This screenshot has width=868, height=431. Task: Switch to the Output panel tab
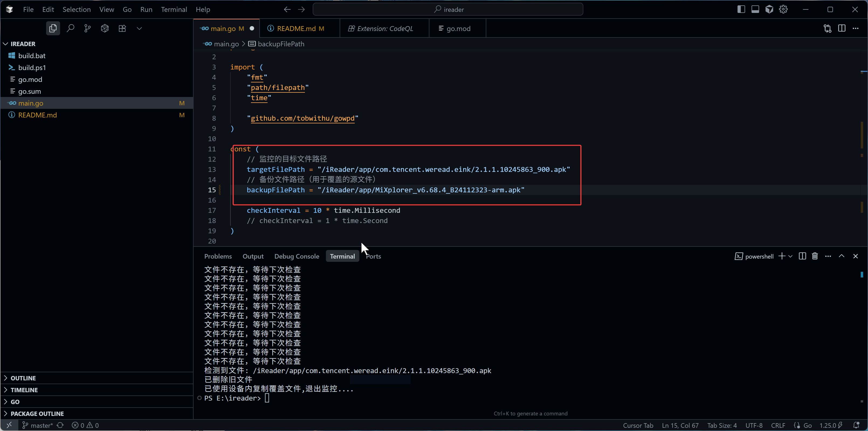click(253, 256)
